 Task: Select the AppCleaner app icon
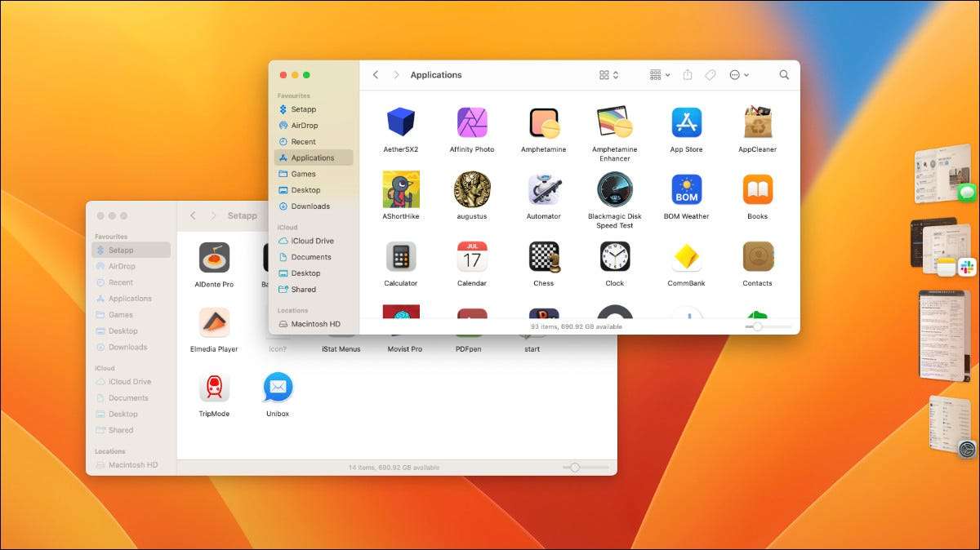pyautogui.click(x=758, y=122)
